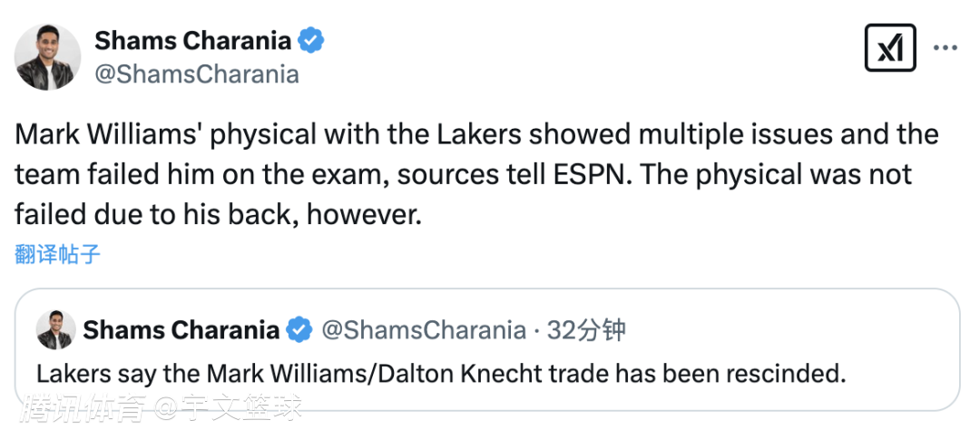Viewport: 980px width, 440px height.
Task: Click the @ShamsCharania handle in the quoted post
Action: point(424,330)
